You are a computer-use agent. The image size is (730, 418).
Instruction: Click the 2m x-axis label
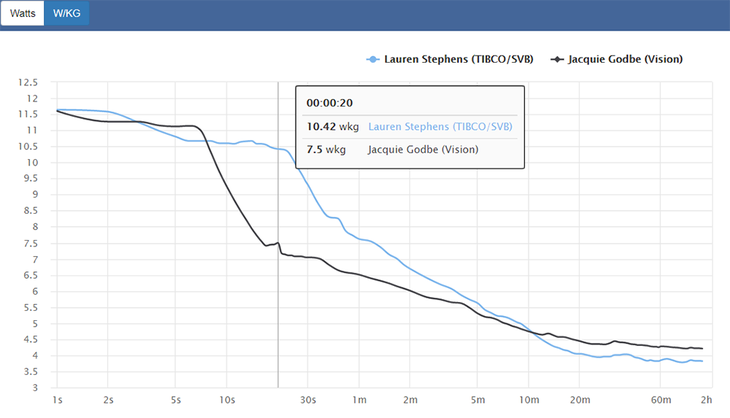tap(410, 400)
